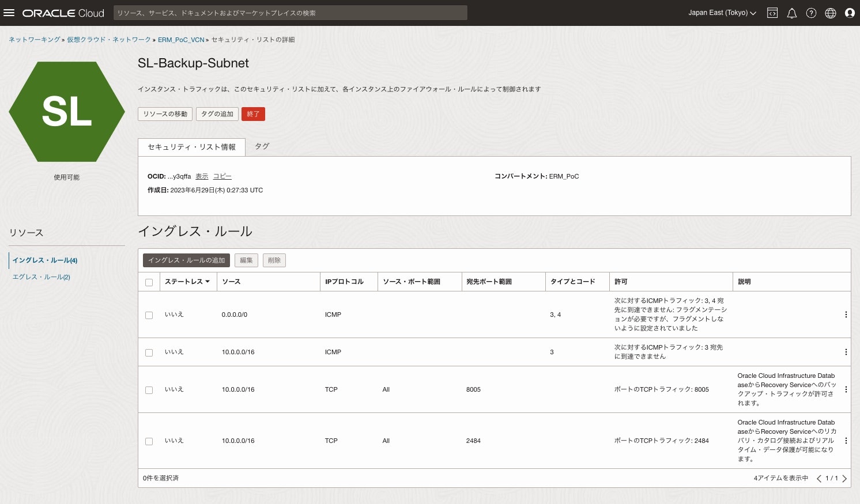
Task: Click the 削除 button
Action: [x=274, y=260]
